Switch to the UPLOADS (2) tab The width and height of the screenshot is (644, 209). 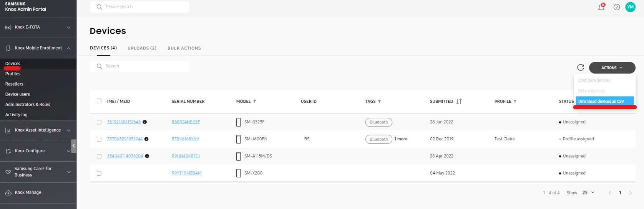point(142,48)
